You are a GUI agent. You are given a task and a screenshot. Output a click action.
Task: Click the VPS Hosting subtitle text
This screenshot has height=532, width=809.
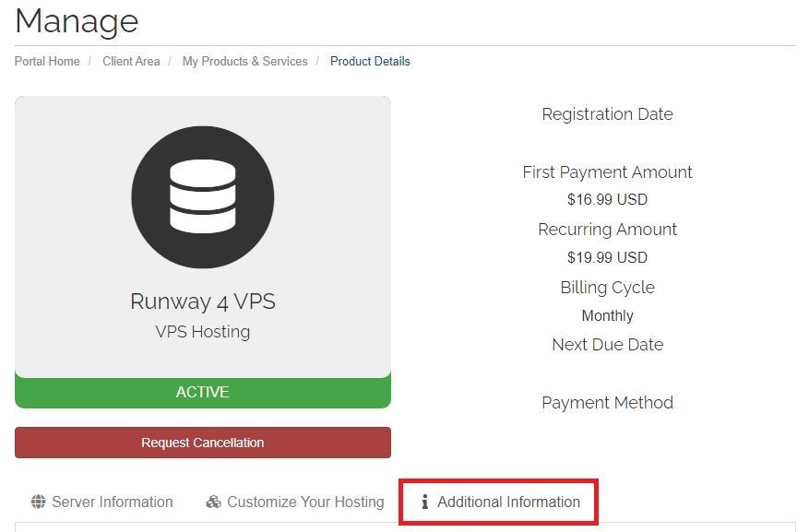203,332
